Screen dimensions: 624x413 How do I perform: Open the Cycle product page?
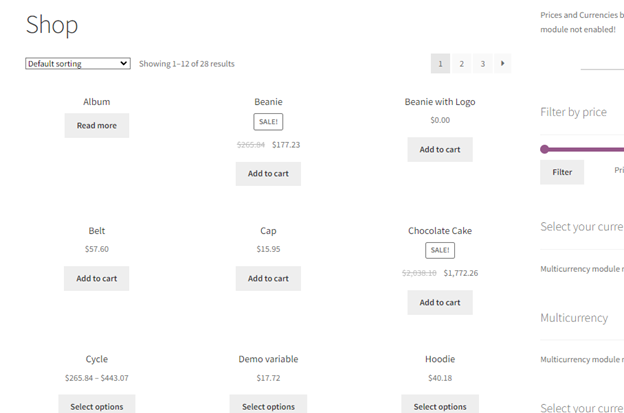click(97, 359)
